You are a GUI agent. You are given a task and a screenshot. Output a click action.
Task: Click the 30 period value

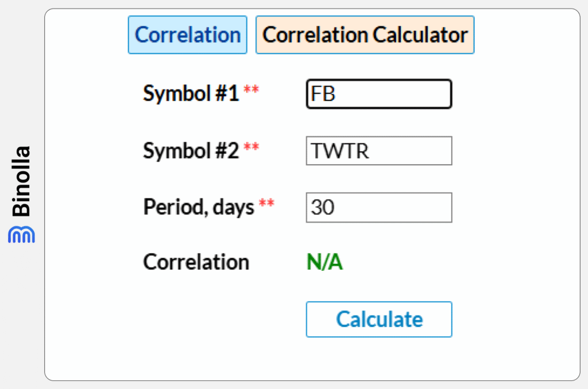[323, 208]
